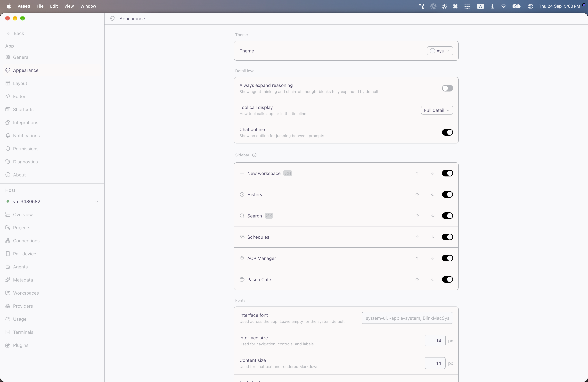Toggle Search sidebar visibility
The image size is (588, 382).
tap(447, 216)
